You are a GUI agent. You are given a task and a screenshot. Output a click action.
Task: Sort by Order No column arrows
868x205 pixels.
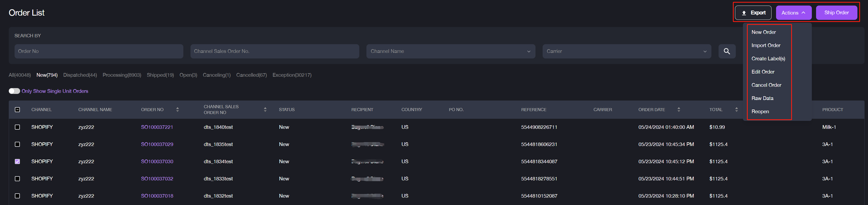tap(178, 110)
